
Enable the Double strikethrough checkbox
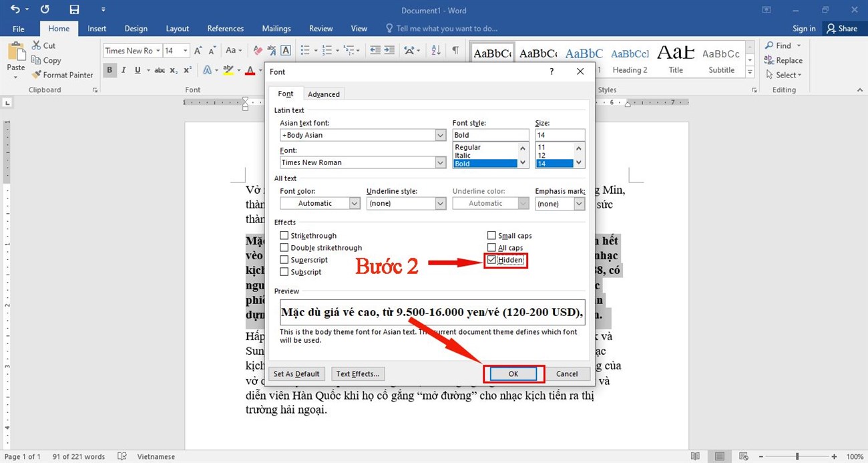pyautogui.click(x=284, y=248)
